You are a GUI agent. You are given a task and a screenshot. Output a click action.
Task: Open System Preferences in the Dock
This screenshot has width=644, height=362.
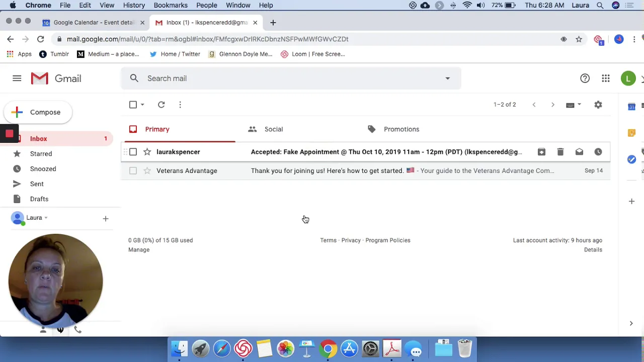click(370, 349)
